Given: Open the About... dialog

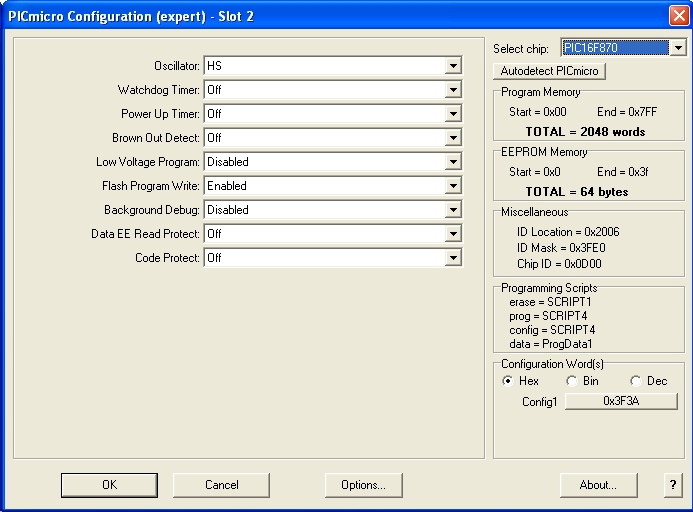Looking at the screenshot, I should tap(598, 485).
